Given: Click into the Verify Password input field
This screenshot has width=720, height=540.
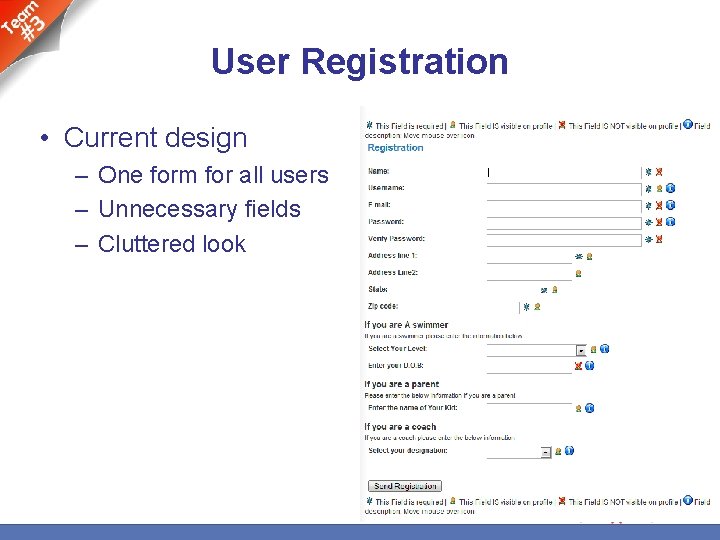Looking at the screenshot, I should click(564, 240).
